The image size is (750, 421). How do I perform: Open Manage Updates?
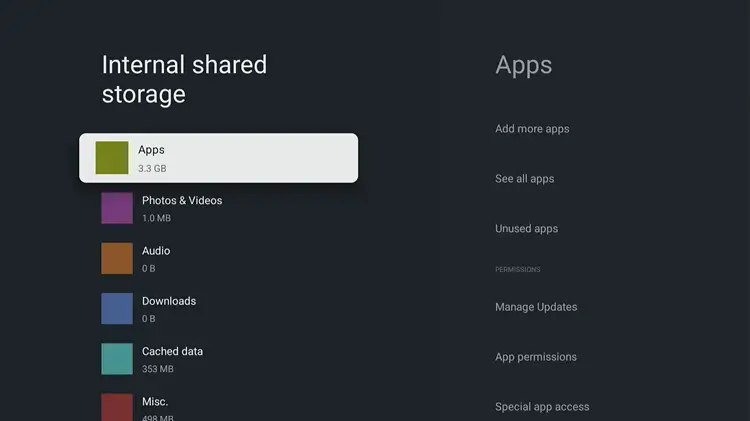[x=536, y=307]
